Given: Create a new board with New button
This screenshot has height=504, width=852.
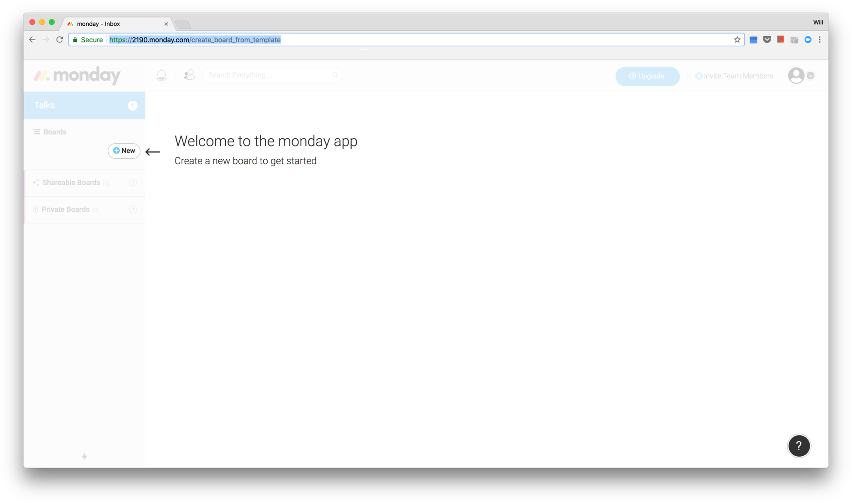Looking at the screenshot, I should tap(124, 151).
